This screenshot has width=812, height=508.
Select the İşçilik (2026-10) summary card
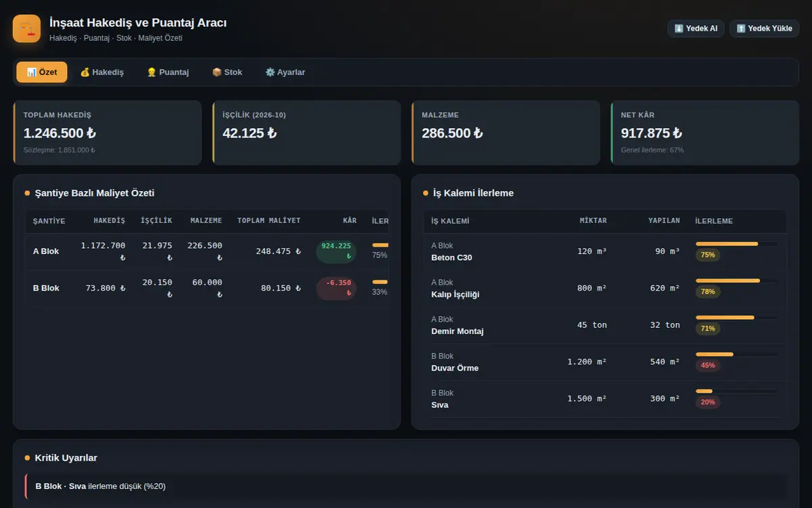click(x=307, y=133)
